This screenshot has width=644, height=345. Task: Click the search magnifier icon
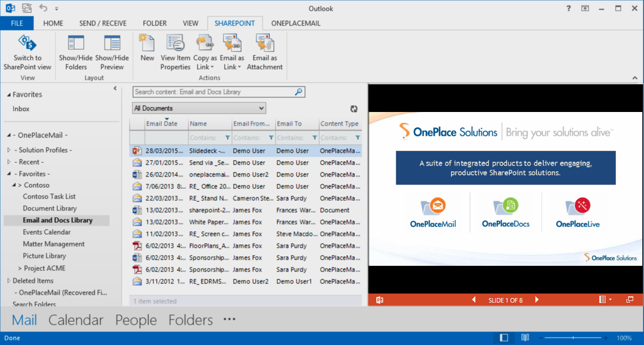(x=299, y=92)
